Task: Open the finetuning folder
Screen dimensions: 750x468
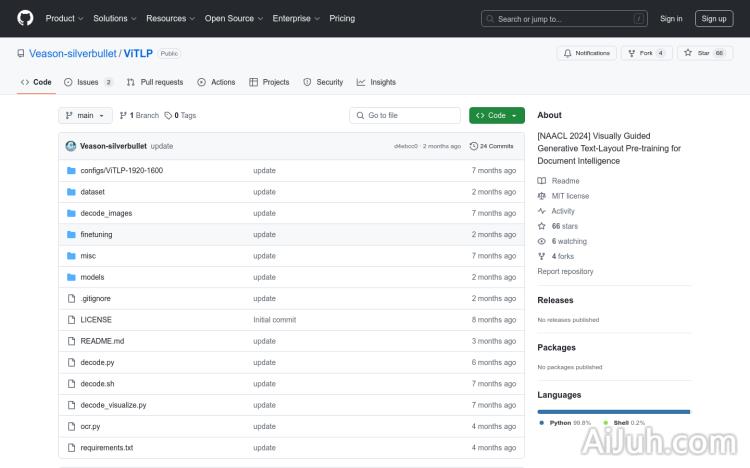Action: [96, 234]
